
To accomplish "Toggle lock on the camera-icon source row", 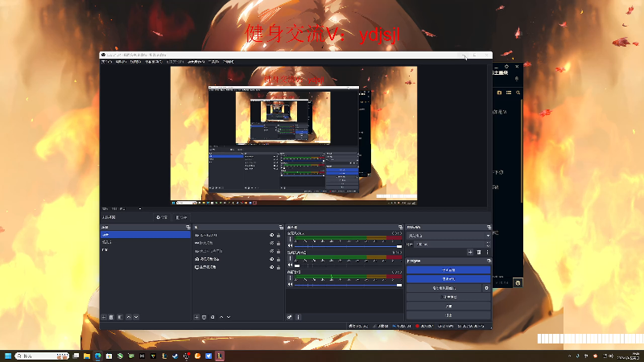I will 279,259.
